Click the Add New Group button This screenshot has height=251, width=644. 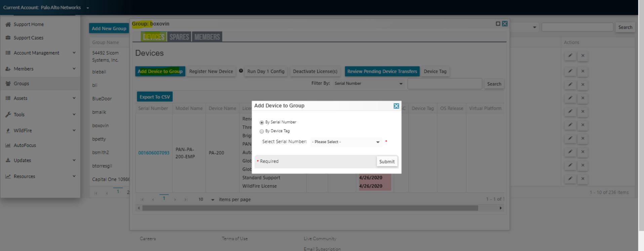click(109, 28)
